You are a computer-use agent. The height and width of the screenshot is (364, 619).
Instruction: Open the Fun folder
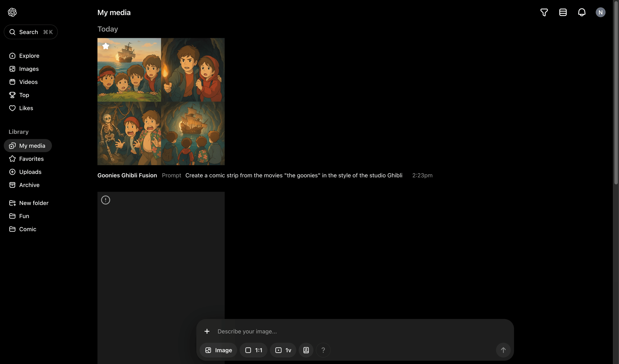[x=19, y=216]
